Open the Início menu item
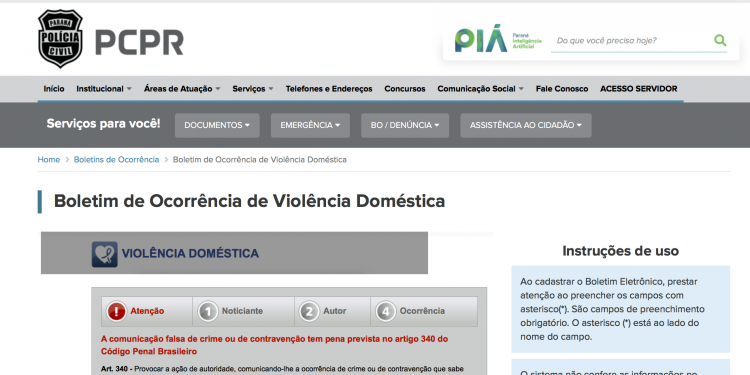The width and height of the screenshot is (750, 375). point(54,88)
